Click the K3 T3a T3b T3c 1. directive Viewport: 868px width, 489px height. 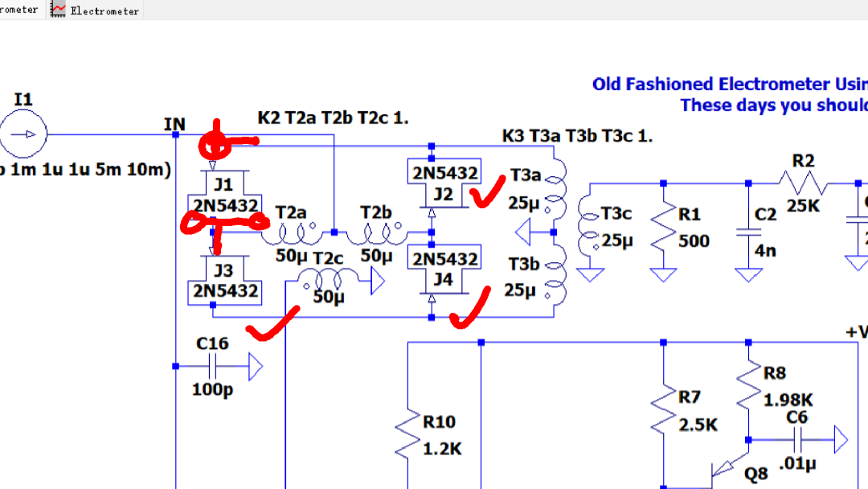[x=577, y=136]
